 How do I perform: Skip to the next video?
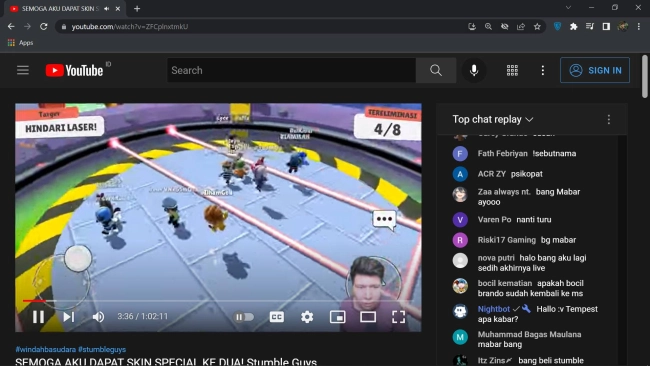point(68,317)
